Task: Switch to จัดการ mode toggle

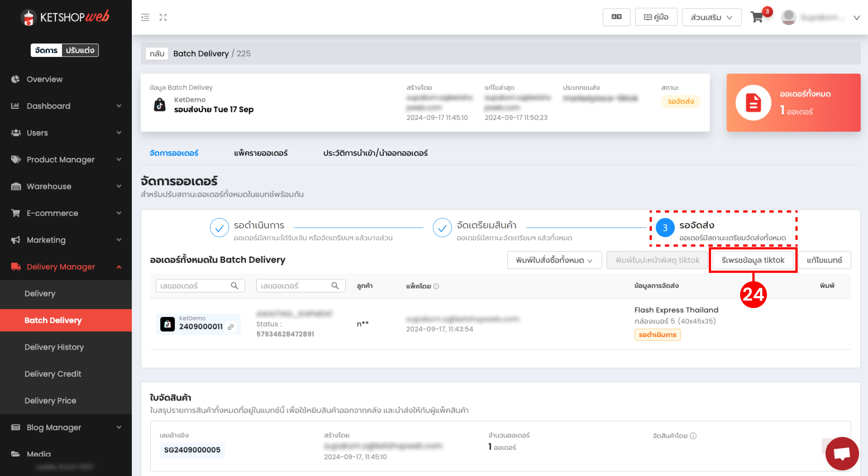Action: point(46,50)
